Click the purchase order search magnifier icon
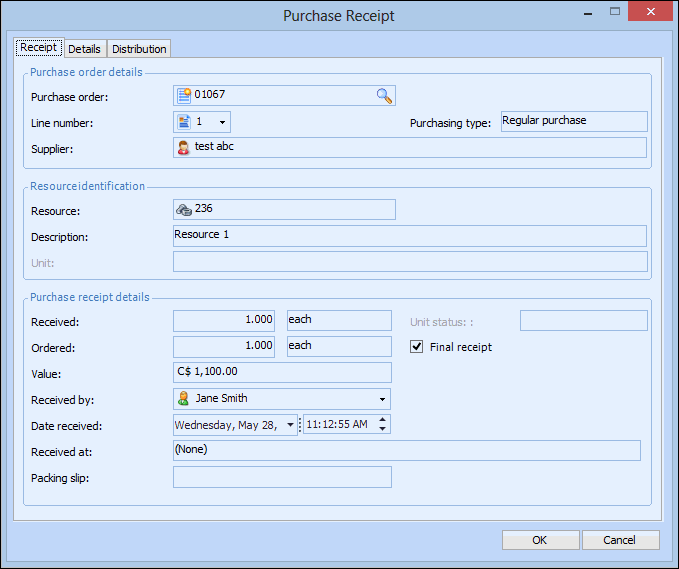This screenshot has height=569, width=679. tap(384, 96)
